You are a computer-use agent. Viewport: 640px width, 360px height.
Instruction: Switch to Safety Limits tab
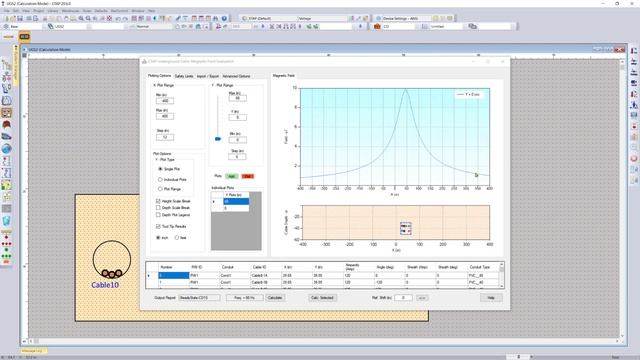184,76
